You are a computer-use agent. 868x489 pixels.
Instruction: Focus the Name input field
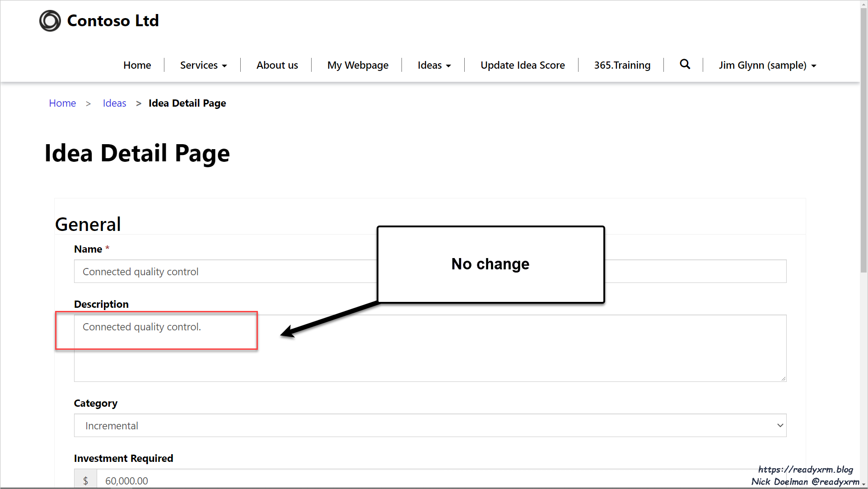click(430, 271)
